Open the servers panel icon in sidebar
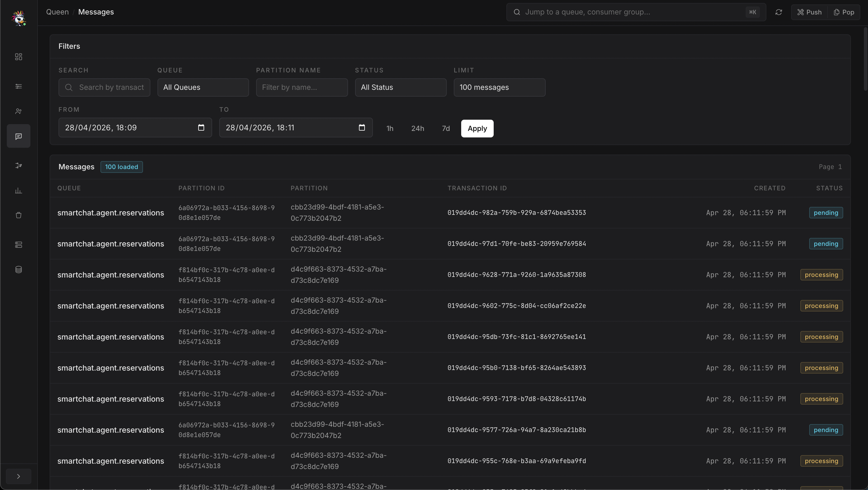868x490 pixels. (x=18, y=245)
